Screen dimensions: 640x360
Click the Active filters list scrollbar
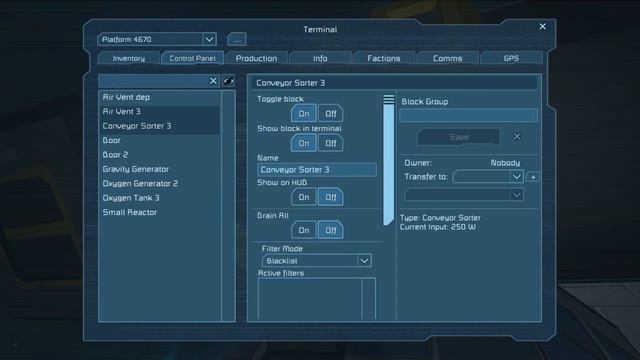coord(369,298)
